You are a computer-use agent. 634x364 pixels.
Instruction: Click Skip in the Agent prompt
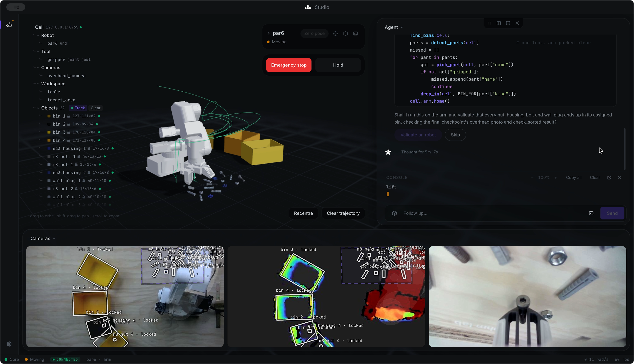click(455, 135)
